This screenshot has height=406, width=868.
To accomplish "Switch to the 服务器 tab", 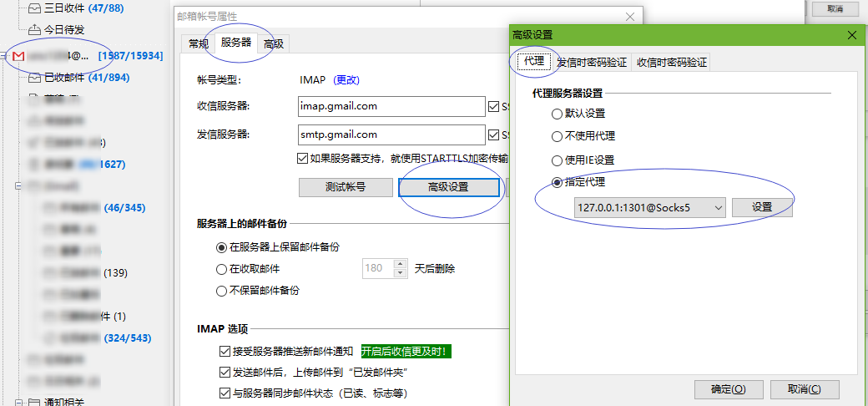I will tap(236, 42).
